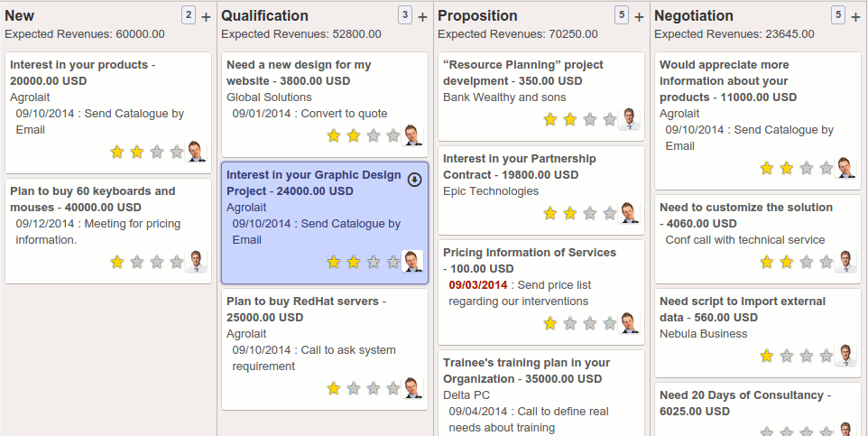Click plus icon in New column header
Image resolution: width=868 pixels, height=436 pixels.
(206, 16)
